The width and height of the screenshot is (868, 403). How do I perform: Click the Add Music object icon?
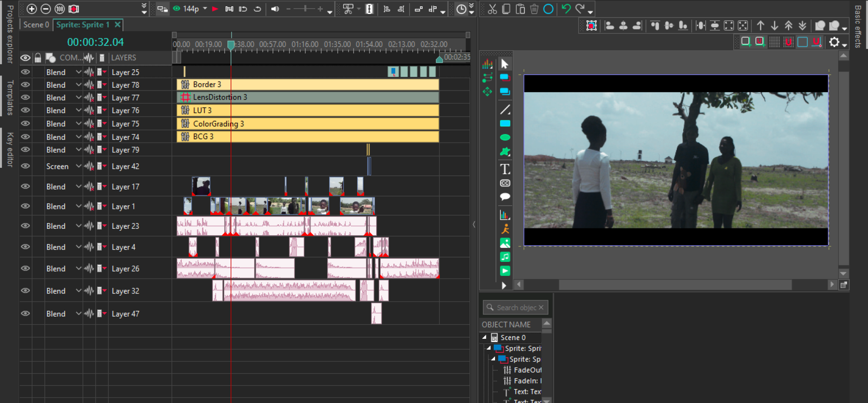[x=505, y=257]
